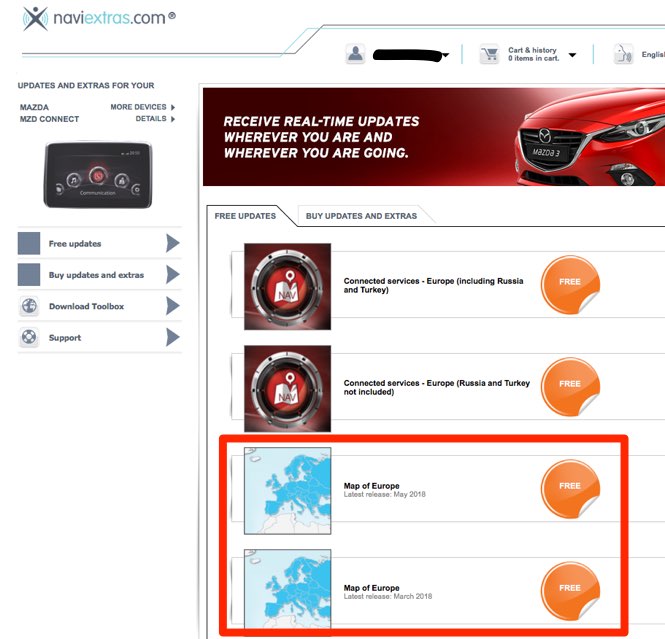Image resolution: width=665 pixels, height=639 pixels.
Task: Switch to the FREE UPDATES tab
Action: 245,216
